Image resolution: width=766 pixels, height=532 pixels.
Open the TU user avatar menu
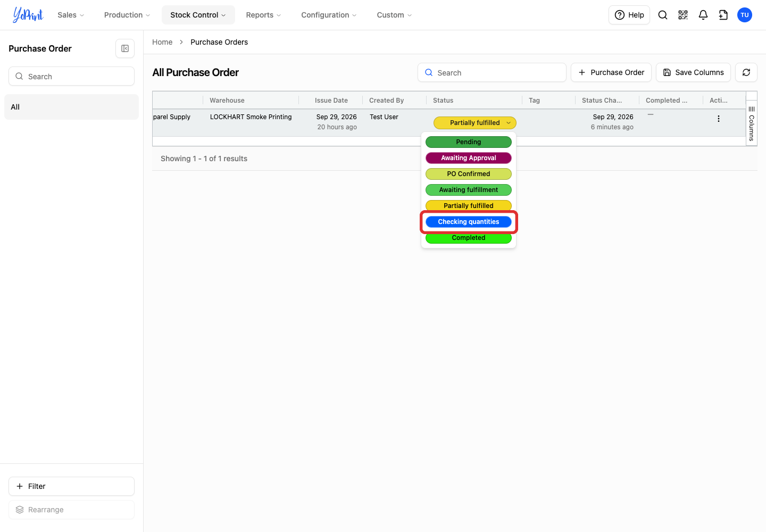click(745, 15)
